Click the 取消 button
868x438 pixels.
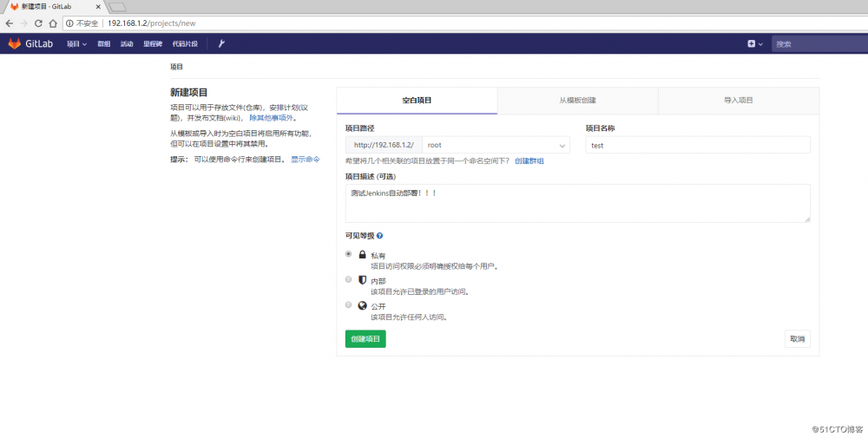[x=797, y=339]
